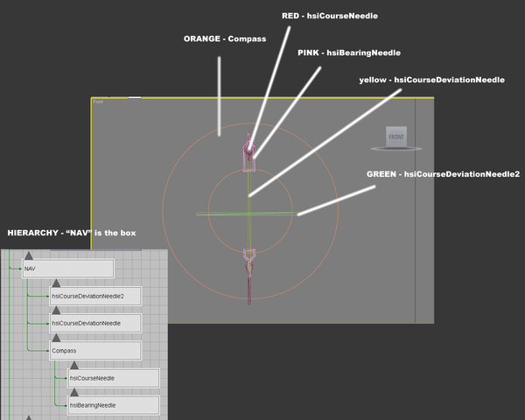The height and width of the screenshot is (420, 525).
Task: Collapse triangle above hsiCourseDeviationNeedle2 node
Action: point(56,283)
